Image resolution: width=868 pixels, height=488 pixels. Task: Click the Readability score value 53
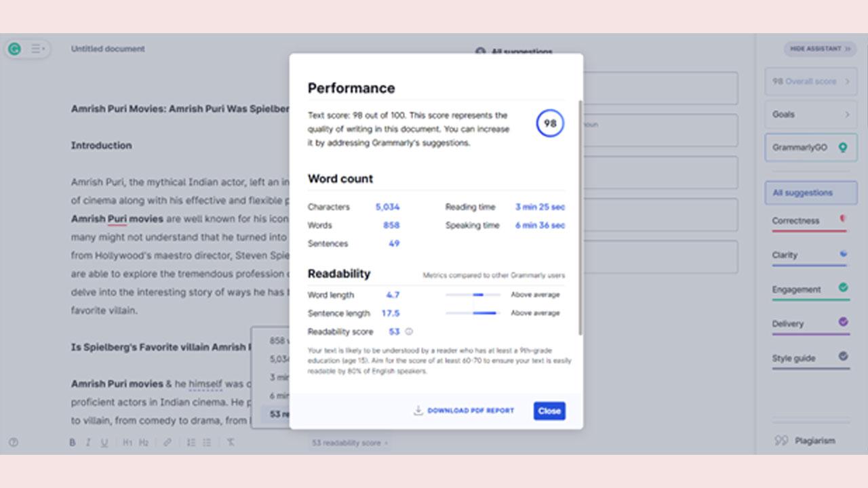[394, 331]
